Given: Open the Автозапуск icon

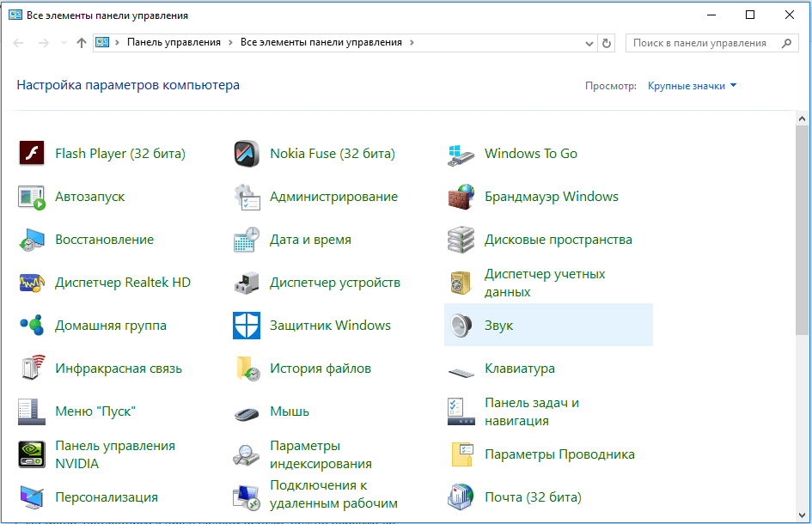Looking at the screenshot, I should 32,198.
